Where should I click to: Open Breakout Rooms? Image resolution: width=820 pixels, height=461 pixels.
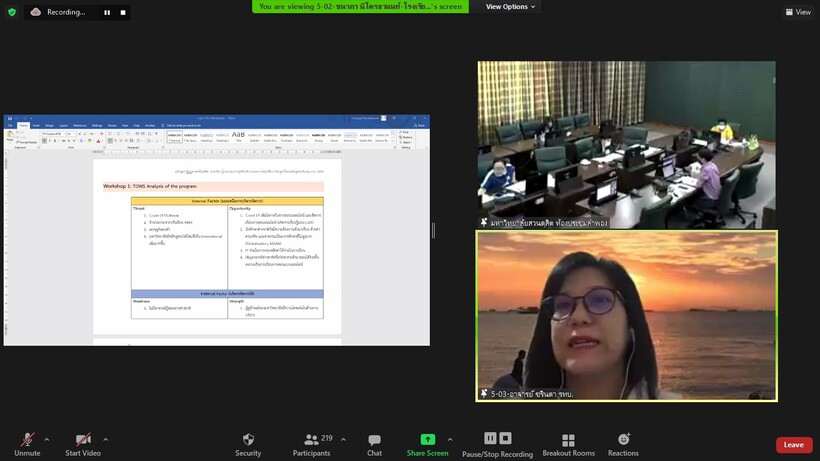point(568,444)
